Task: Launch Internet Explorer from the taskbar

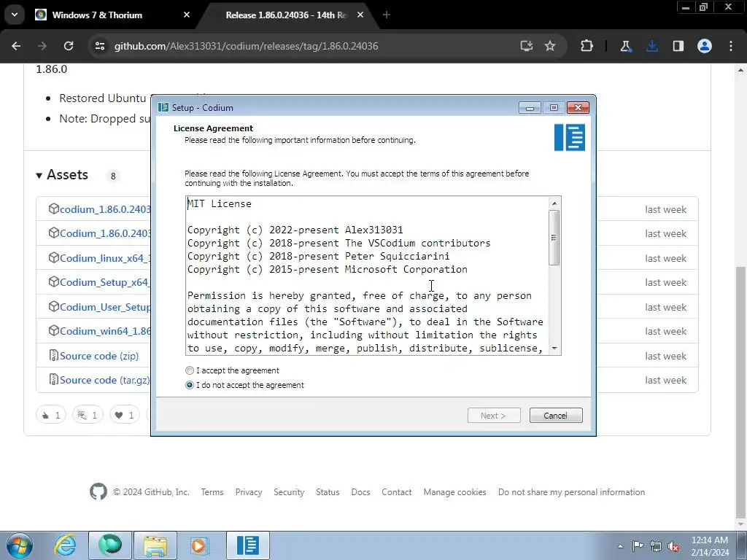Action: (x=65, y=545)
